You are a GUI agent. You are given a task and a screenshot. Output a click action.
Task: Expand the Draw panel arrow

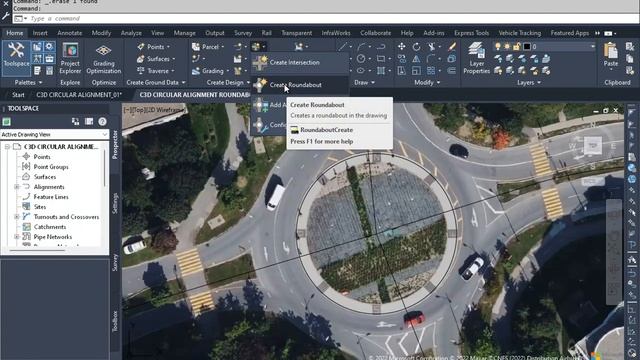(x=373, y=83)
